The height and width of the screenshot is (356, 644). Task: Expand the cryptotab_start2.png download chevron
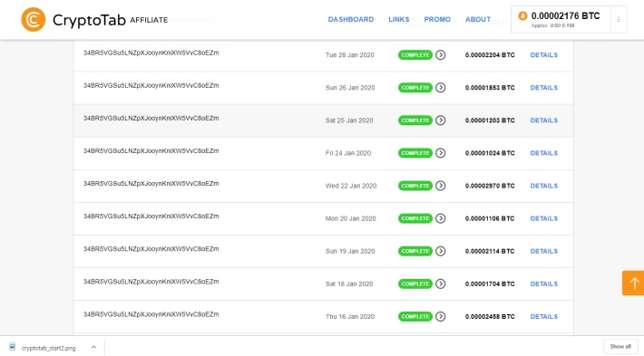coord(93,347)
